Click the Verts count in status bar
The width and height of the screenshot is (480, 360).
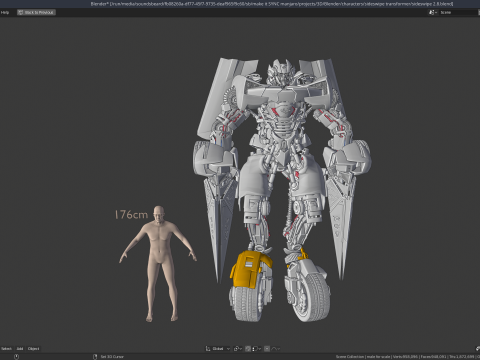click(x=405, y=357)
